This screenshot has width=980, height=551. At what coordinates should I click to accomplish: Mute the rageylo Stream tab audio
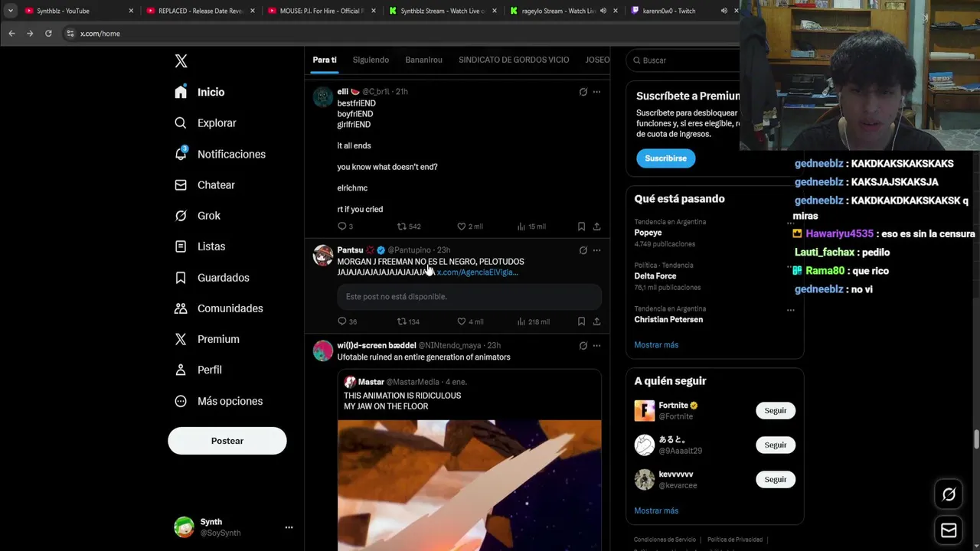[603, 11]
